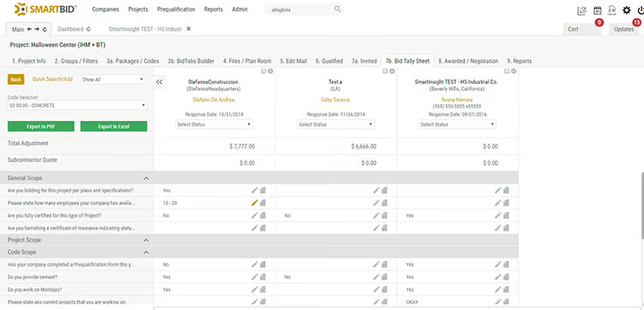Click the back arrow on Main tab

click(29, 29)
